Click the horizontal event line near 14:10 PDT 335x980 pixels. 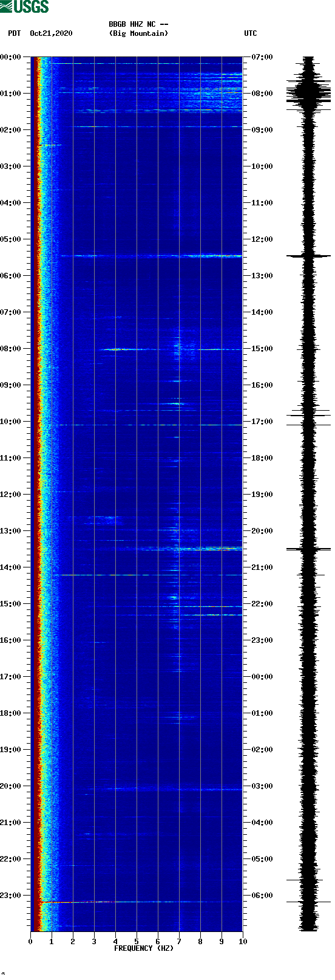[147, 574]
